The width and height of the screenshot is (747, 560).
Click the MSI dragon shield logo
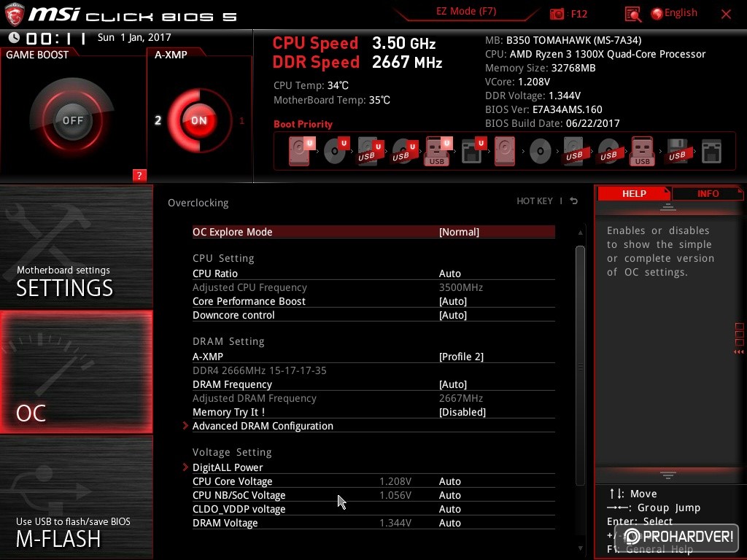pos(14,14)
